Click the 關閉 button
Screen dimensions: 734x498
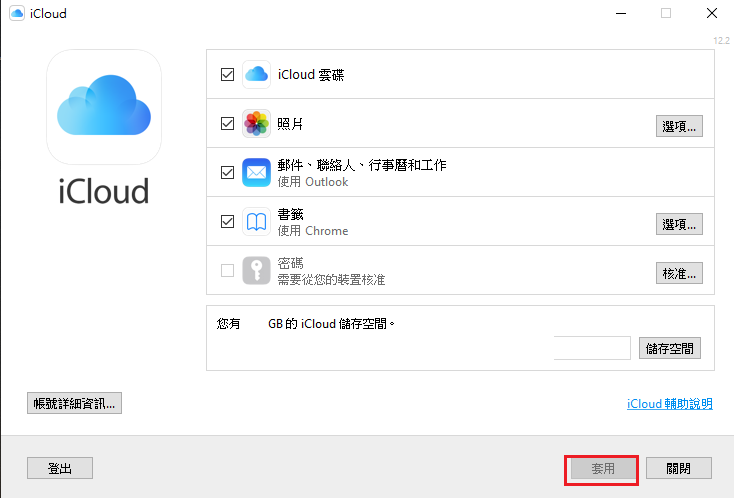[679, 468]
